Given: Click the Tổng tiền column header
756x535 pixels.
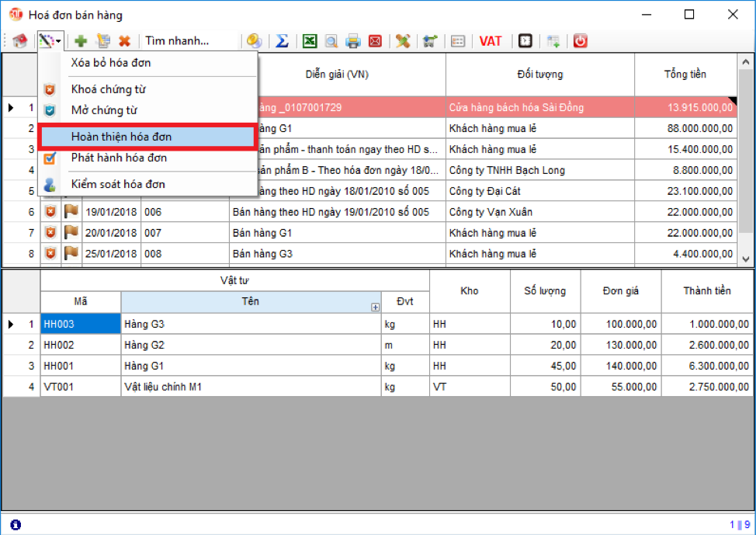Looking at the screenshot, I should pyautogui.click(x=685, y=75).
